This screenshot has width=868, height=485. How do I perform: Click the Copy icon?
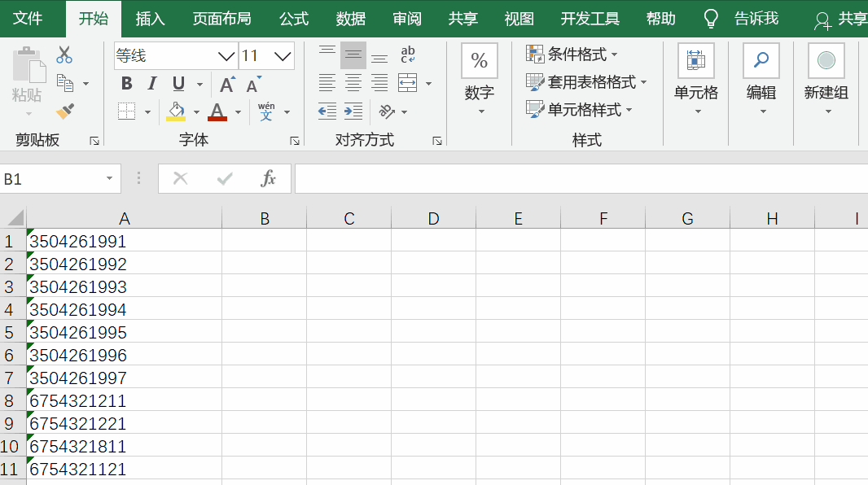coord(65,83)
